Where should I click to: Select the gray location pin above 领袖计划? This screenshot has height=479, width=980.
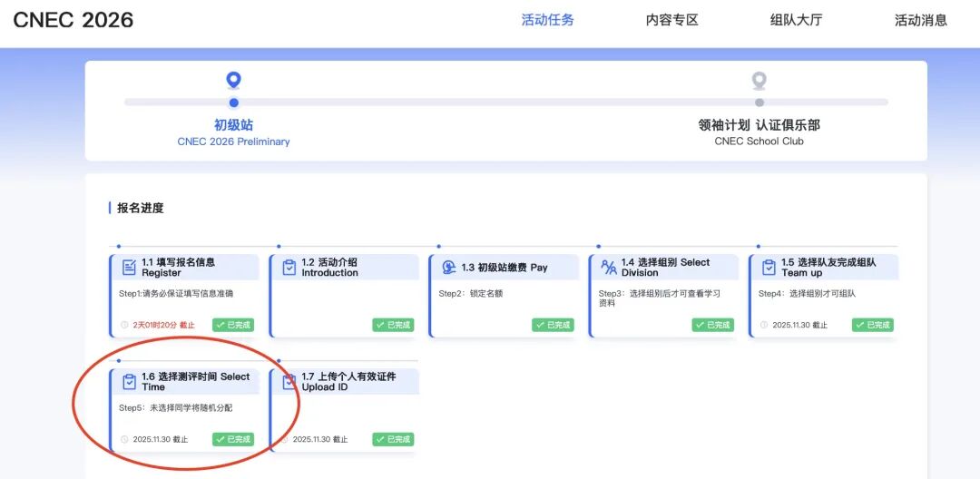pos(759,81)
